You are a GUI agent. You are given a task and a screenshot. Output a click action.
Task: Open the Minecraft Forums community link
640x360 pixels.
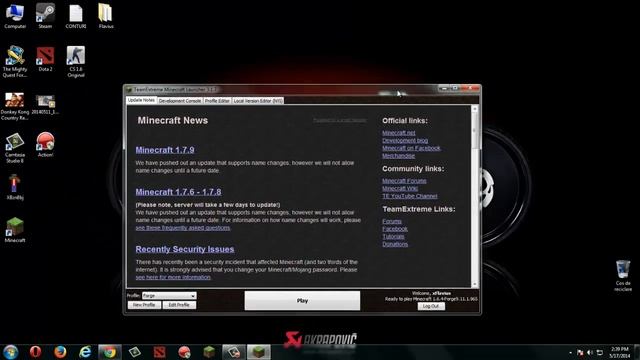click(x=404, y=181)
